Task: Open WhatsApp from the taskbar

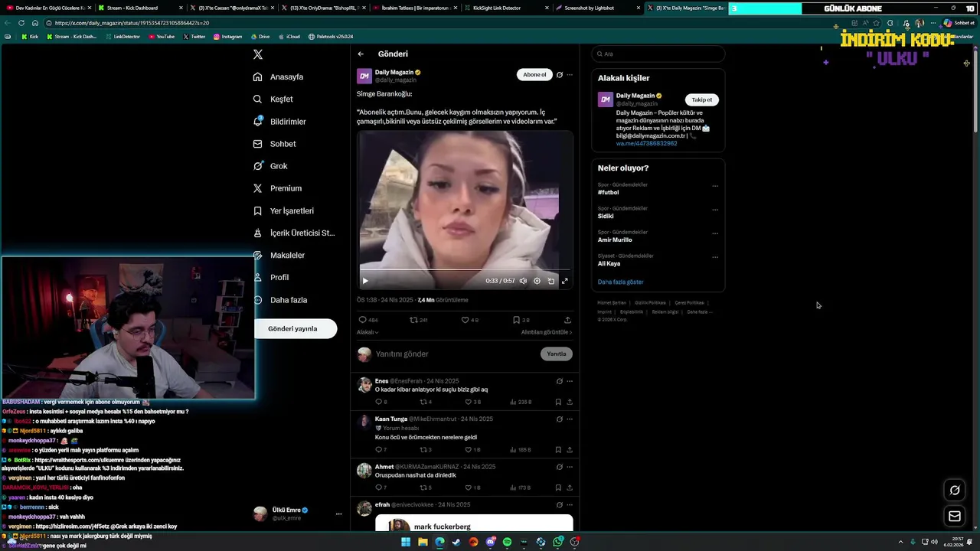Action: 558,542
